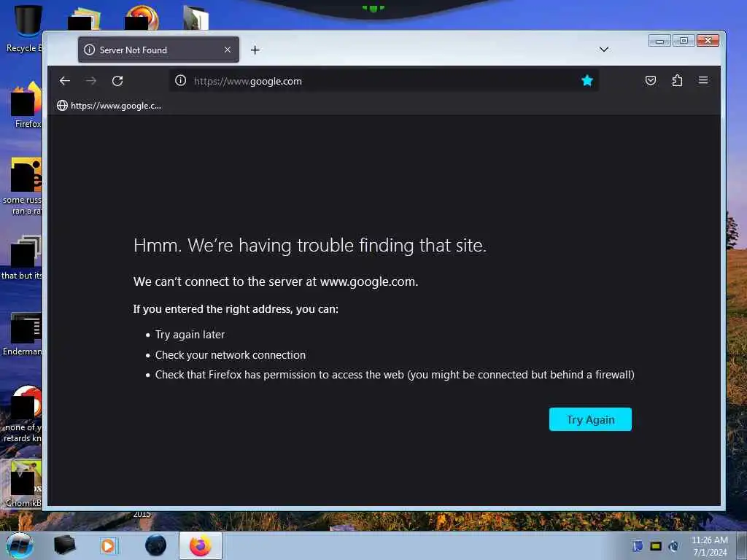Open the orange swirl desktop icon

(x=142, y=18)
